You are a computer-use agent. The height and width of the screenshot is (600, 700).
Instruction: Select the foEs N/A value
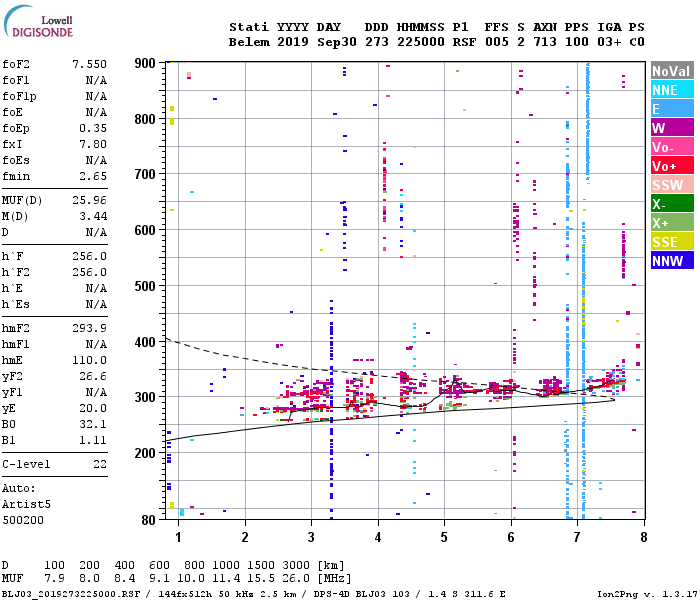point(96,161)
